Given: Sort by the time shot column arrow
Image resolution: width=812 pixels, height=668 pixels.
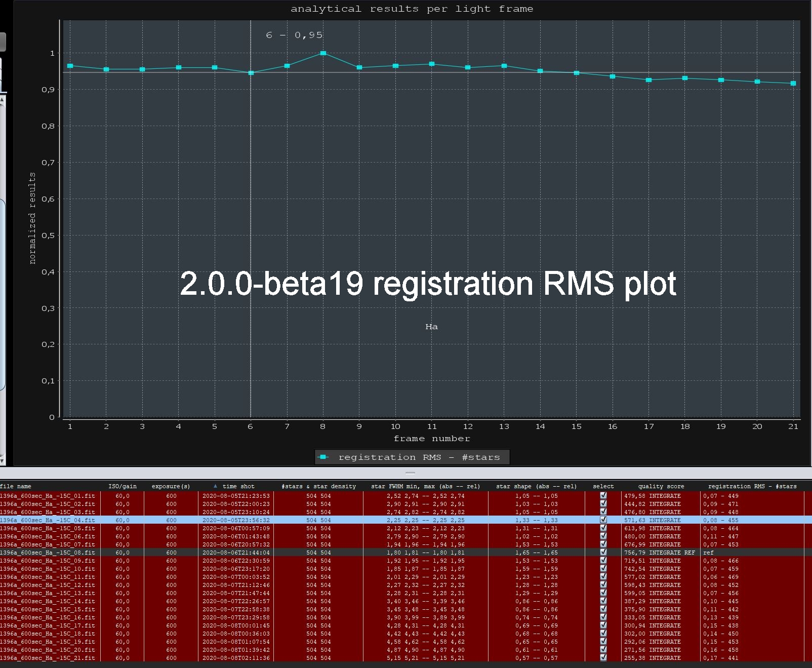Looking at the screenshot, I should click(215, 486).
